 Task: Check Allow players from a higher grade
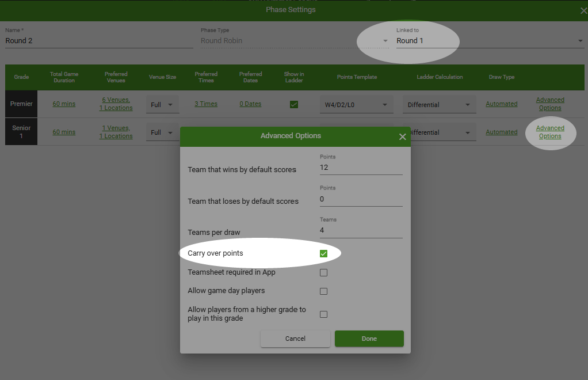tap(323, 314)
